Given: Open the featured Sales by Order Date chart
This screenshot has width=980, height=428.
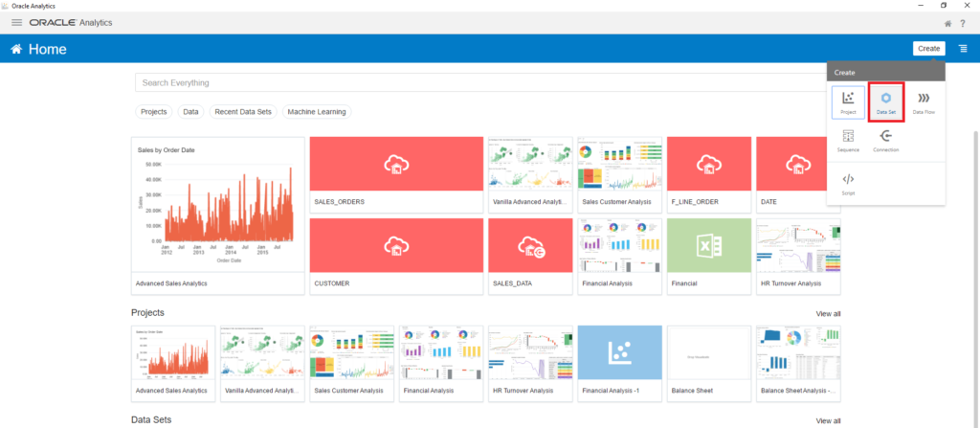Looking at the screenshot, I should coord(217,205).
